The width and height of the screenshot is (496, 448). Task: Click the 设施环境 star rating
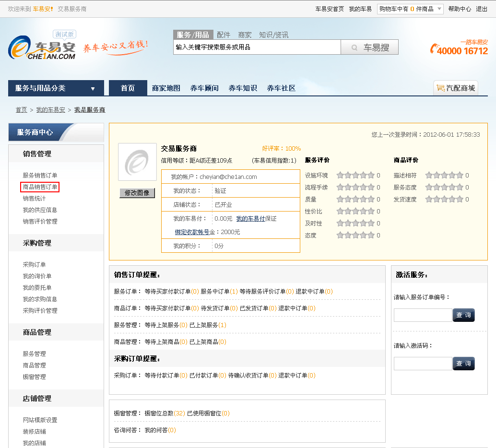tap(355, 175)
